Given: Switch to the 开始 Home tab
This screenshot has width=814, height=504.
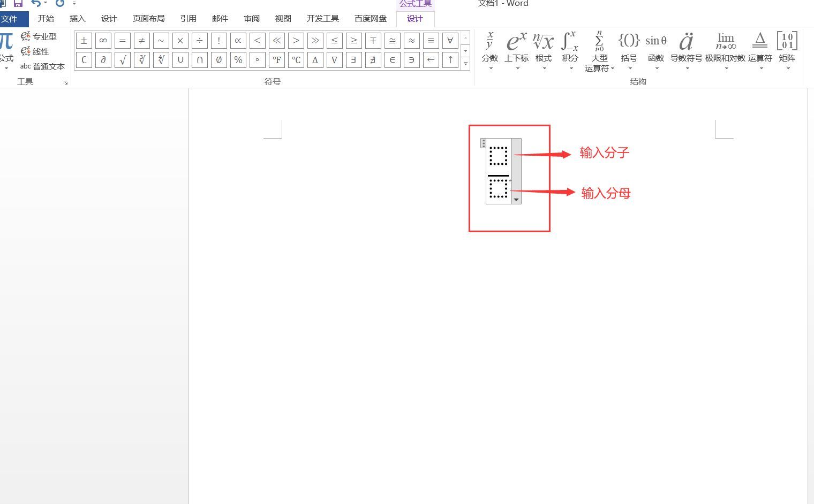Looking at the screenshot, I should pos(46,19).
